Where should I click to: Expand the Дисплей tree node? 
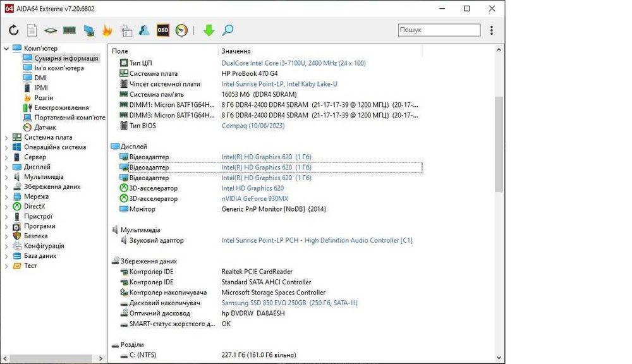[6, 167]
